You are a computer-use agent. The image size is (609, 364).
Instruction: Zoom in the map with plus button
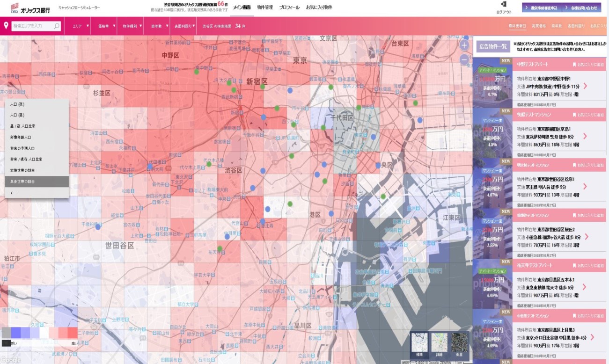[464, 45]
